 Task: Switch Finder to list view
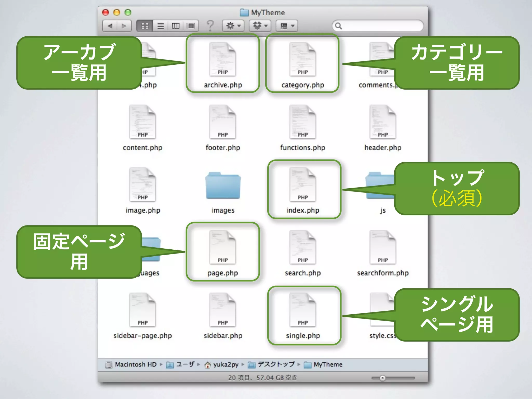coord(161,26)
